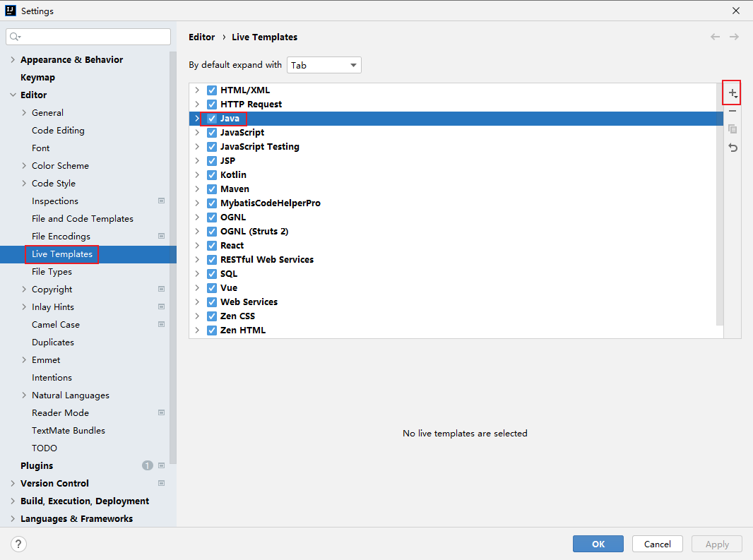Toggle the Java template group checkbox

pyautogui.click(x=212, y=119)
